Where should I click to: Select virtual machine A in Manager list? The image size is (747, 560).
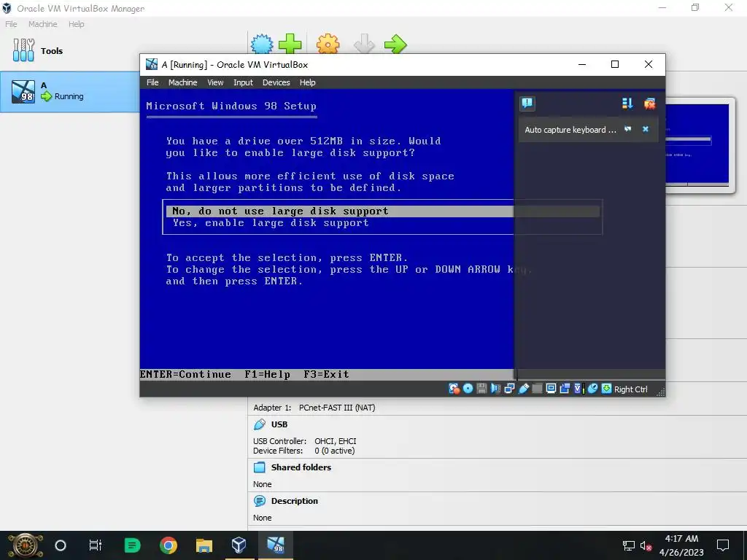tap(69, 92)
